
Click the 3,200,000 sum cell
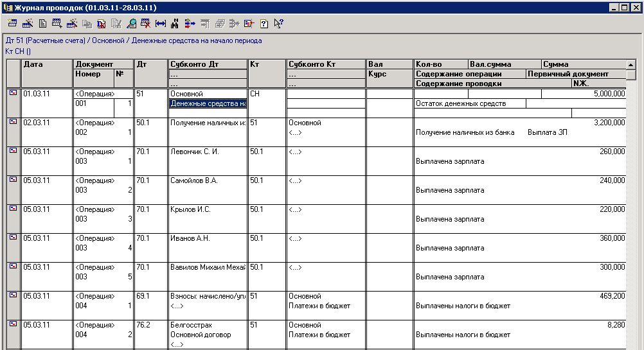[x=609, y=122]
